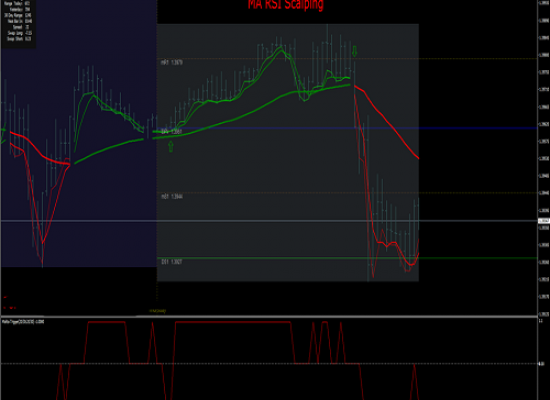550x400 pixels.
Task: Select the thick green moving average line
Action: 252,112
